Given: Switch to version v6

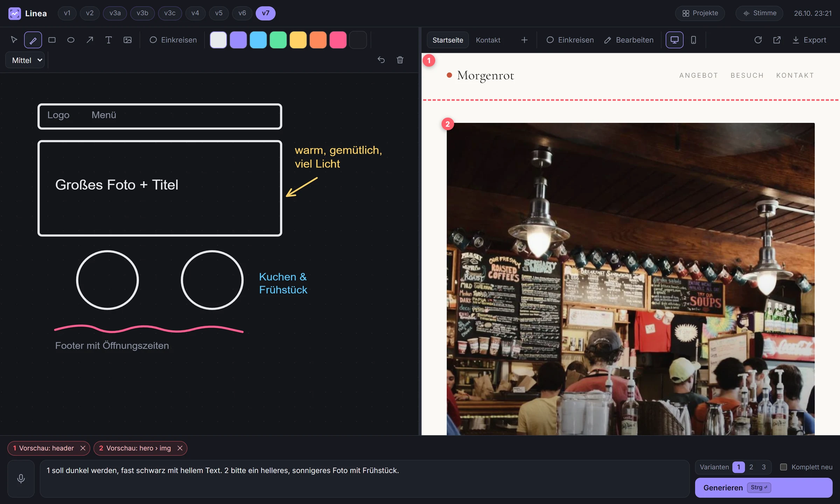Looking at the screenshot, I should [x=242, y=13].
